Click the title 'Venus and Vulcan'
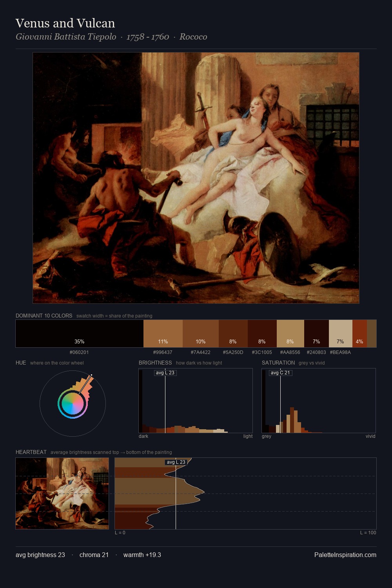Viewport: 392px width, 588px height. tap(65, 23)
